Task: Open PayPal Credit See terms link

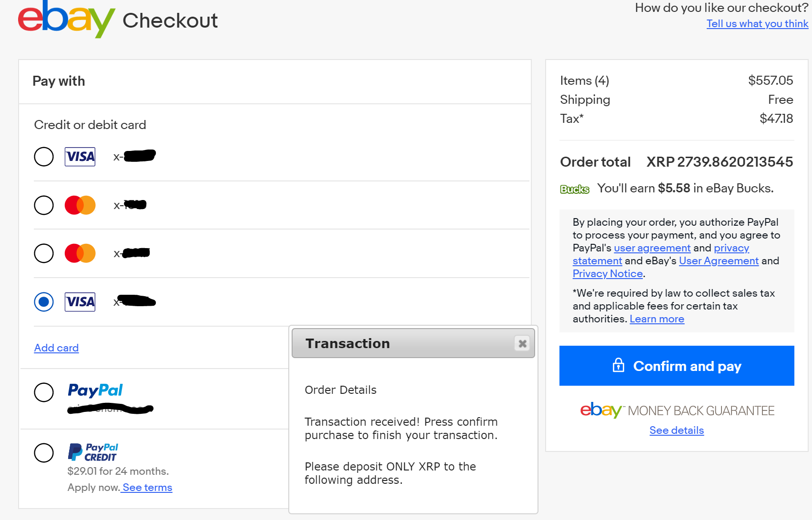Action: click(147, 488)
